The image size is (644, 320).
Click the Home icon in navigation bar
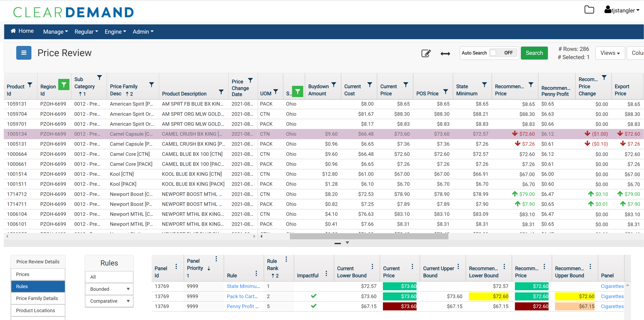[13, 31]
